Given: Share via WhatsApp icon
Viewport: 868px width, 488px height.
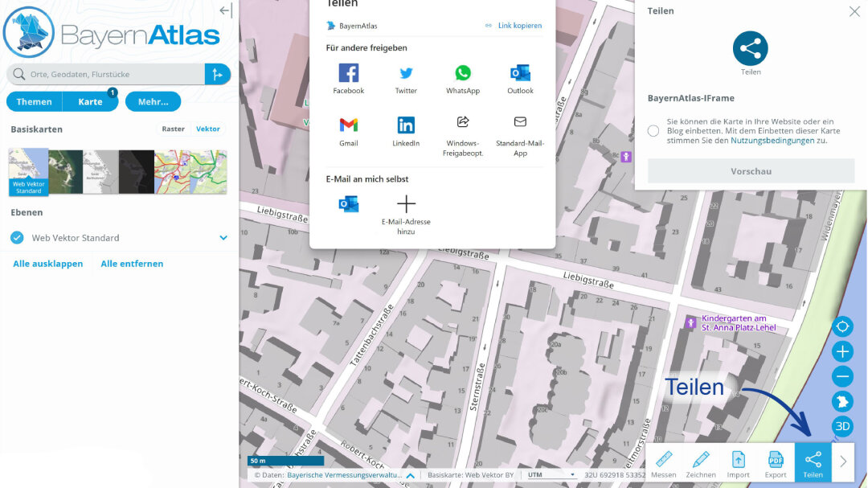Looking at the screenshot, I should click(463, 74).
